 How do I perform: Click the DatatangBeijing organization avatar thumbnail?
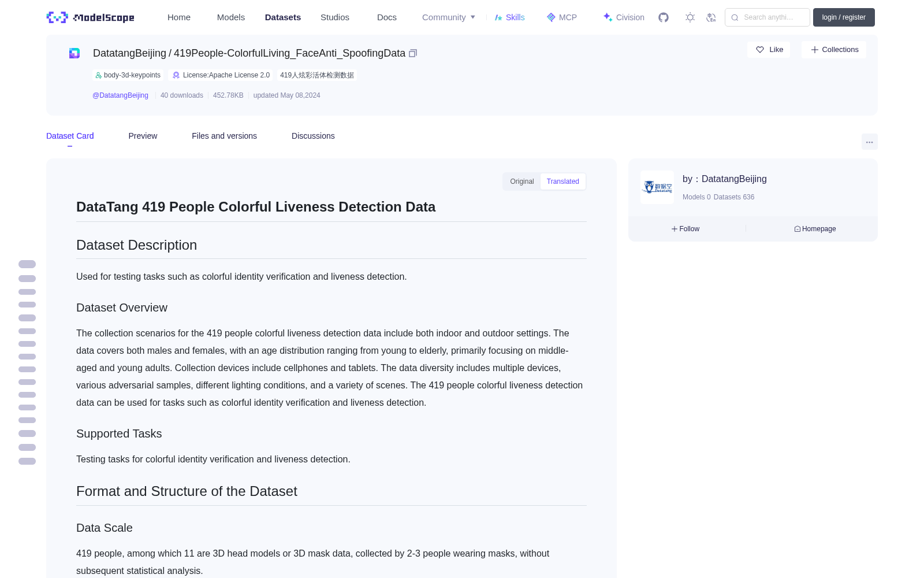pos(657,187)
